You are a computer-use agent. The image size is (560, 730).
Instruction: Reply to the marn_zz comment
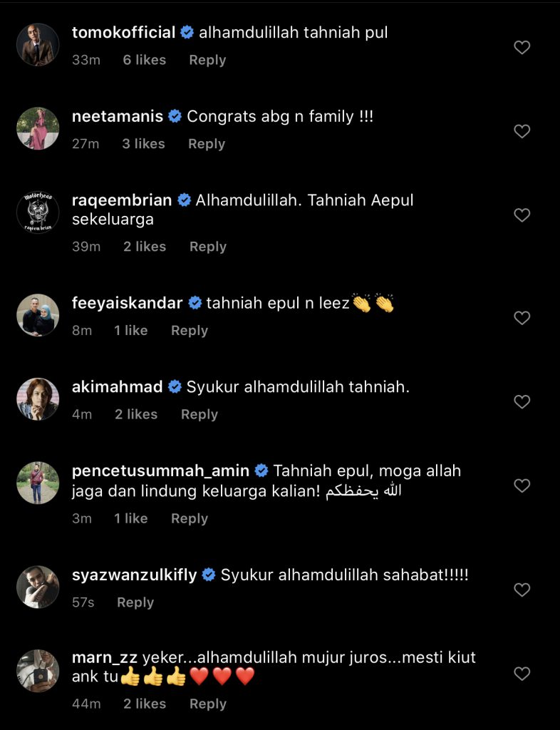tap(208, 704)
